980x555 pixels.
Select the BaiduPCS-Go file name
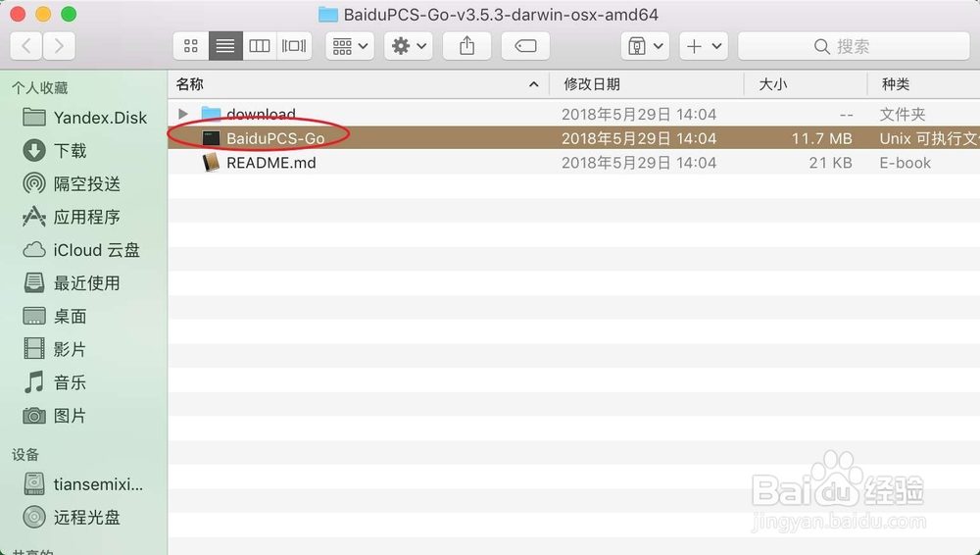(x=275, y=138)
